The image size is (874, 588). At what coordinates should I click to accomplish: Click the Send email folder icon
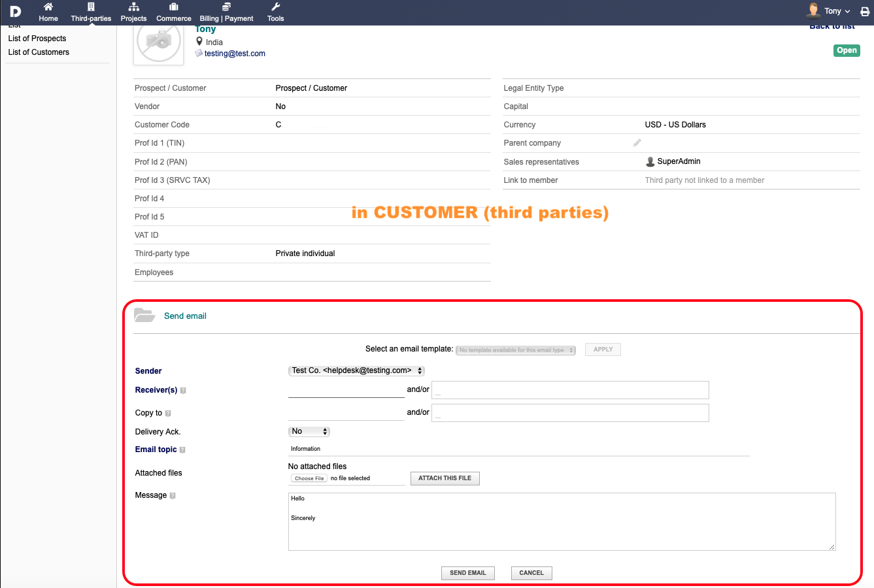click(144, 316)
